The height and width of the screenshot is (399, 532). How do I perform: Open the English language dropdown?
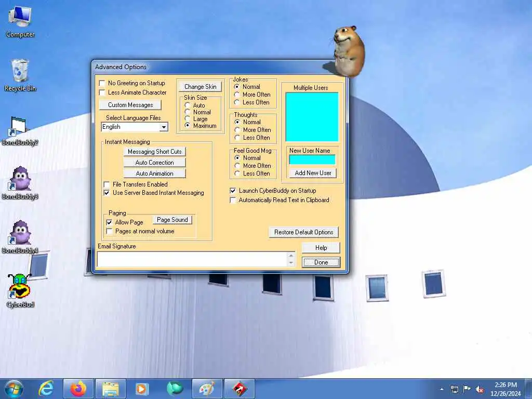(x=164, y=127)
